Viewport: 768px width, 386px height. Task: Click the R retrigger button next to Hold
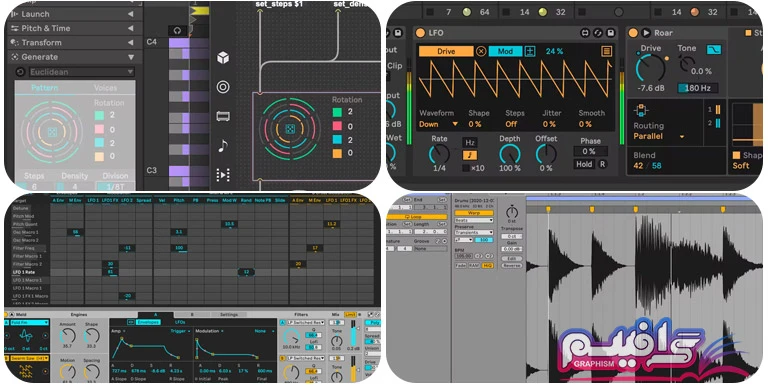pyautogui.click(x=602, y=164)
